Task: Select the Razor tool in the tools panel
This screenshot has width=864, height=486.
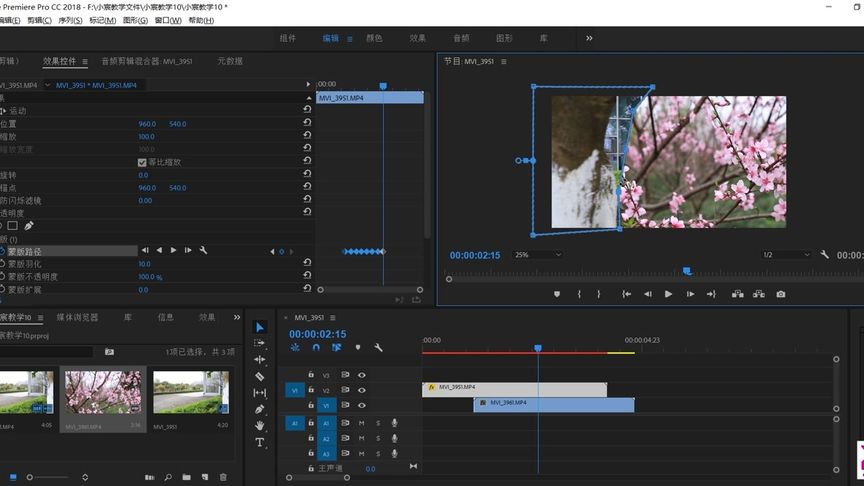Action: click(260, 376)
